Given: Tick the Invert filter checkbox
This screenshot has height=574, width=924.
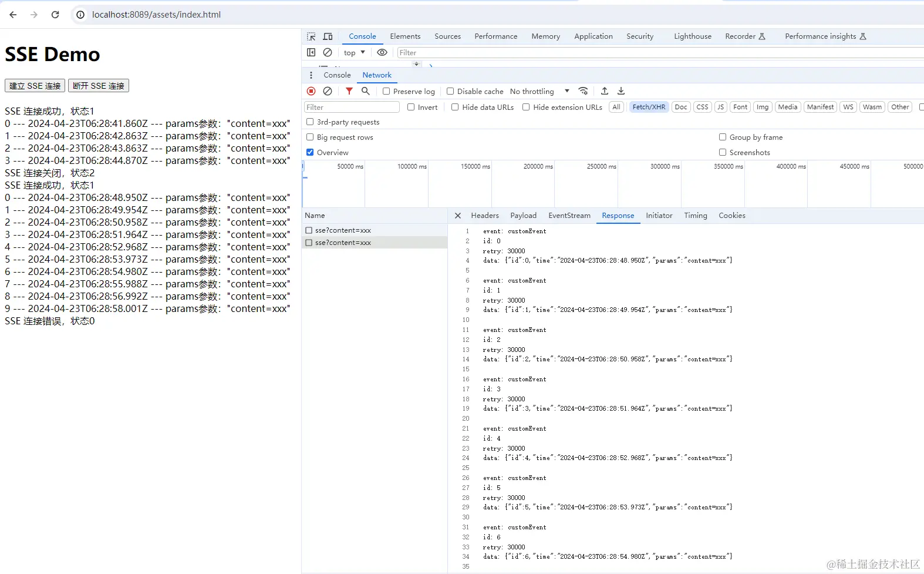Looking at the screenshot, I should (411, 107).
